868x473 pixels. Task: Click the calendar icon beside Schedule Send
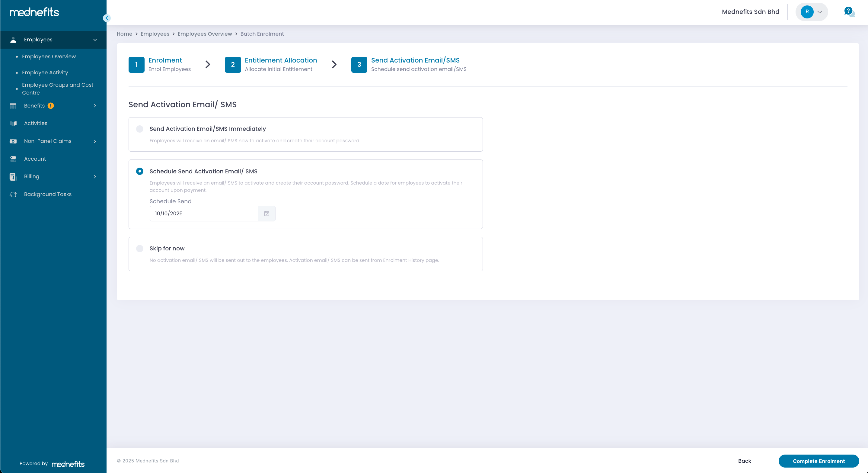pyautogui.click(x=266, y=214)
